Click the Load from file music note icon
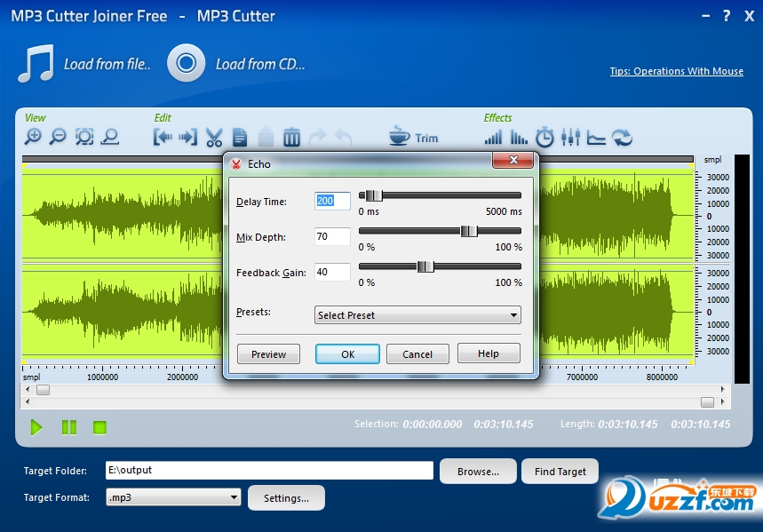Screen dimensions: 763x532 36,63
